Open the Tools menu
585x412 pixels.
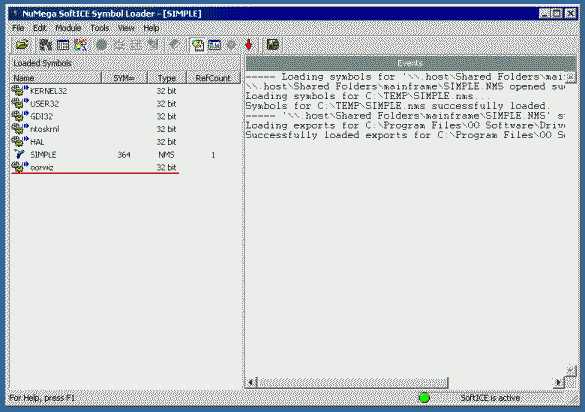tap(100, 28)
